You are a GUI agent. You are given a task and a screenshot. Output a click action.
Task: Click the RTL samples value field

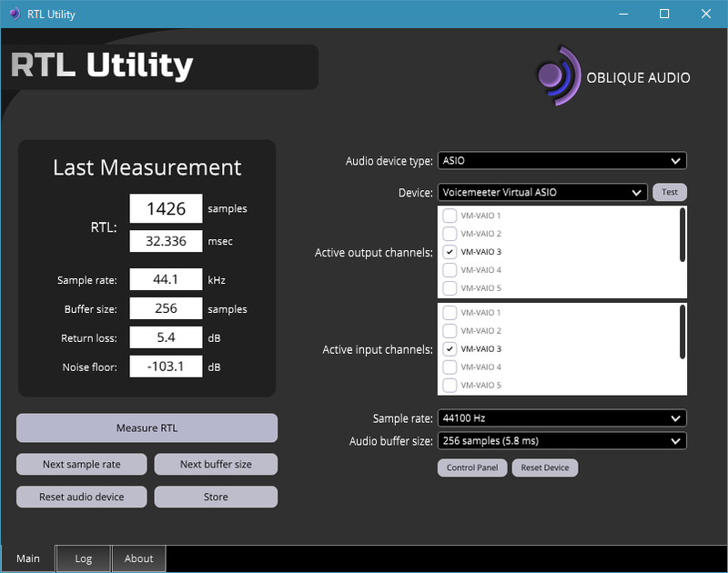click(166, 209)
